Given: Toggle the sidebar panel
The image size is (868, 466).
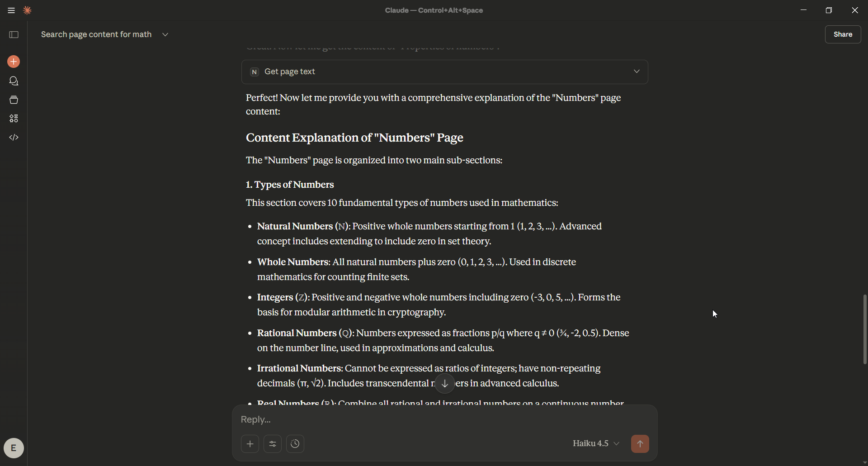Looking at the screenshot, I should (x=14, y=35).
